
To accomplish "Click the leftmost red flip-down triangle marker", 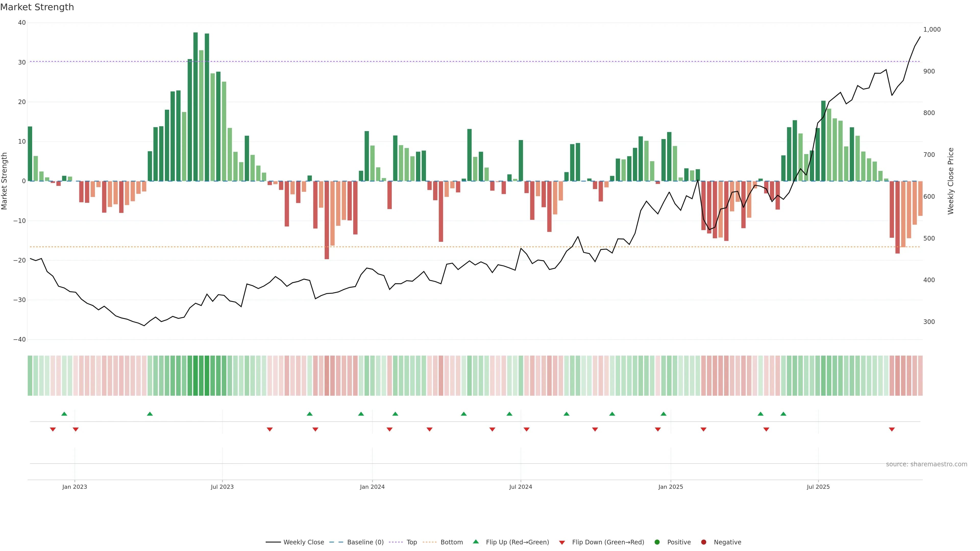I will (53, 429).
